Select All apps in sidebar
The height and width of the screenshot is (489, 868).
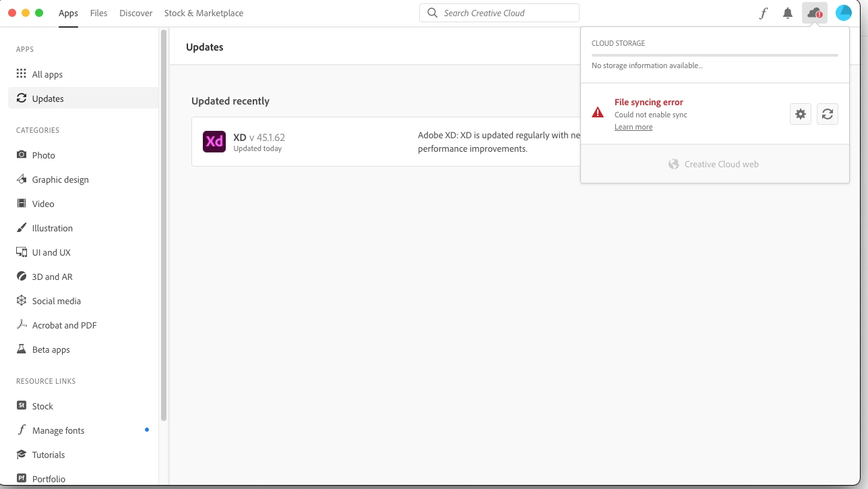84,74
